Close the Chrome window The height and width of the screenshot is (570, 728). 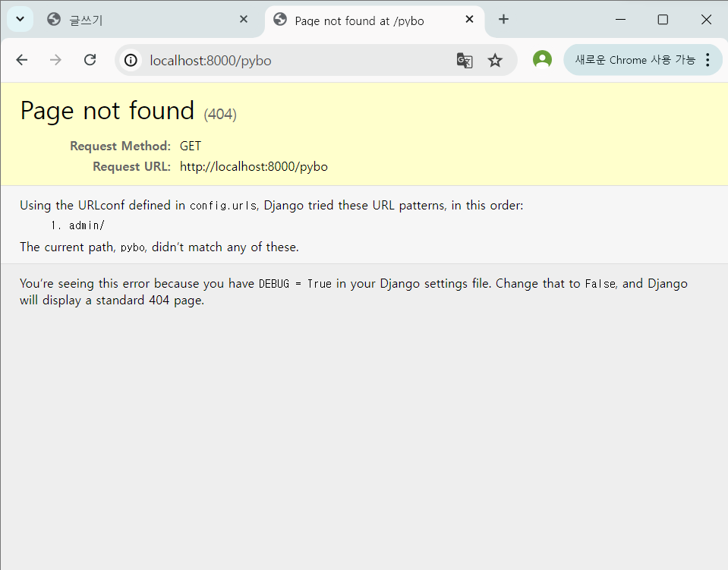(x=706, y=20)
